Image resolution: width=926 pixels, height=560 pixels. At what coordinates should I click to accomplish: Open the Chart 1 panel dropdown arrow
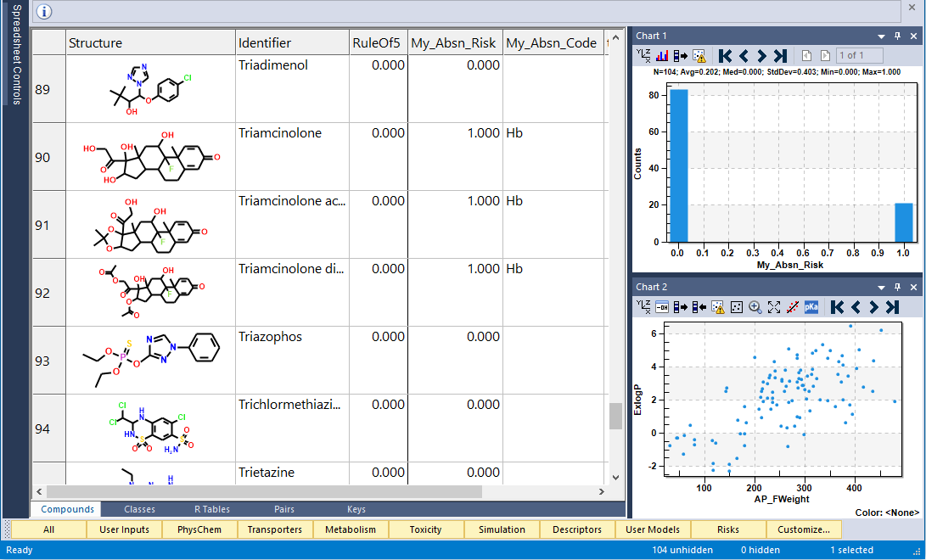pos(881,36)
